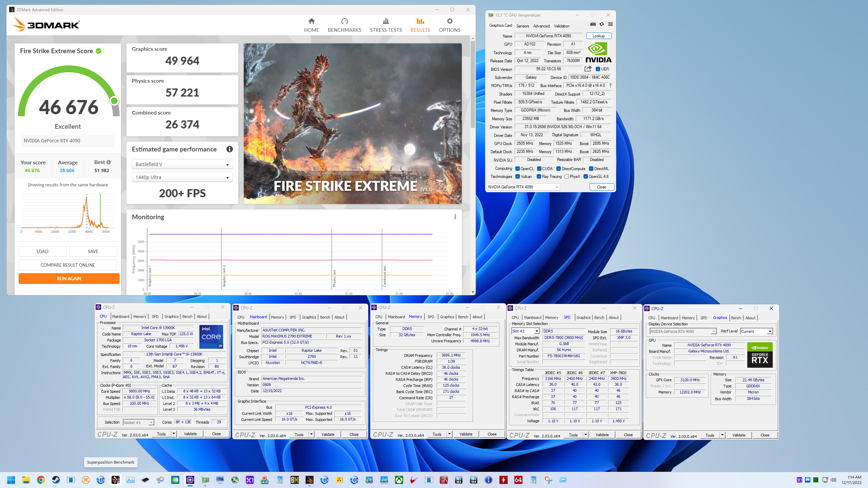868x488 pixels.
Task: Open Google Chrome from the taskbar
Action: (41, 480)
